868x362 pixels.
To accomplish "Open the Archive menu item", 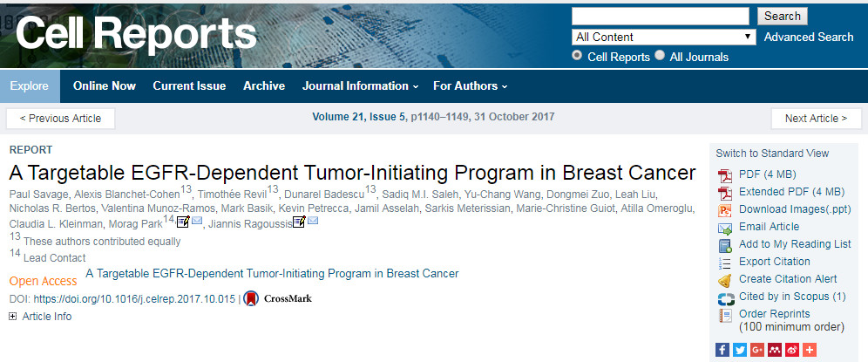I will click(264, 86).
